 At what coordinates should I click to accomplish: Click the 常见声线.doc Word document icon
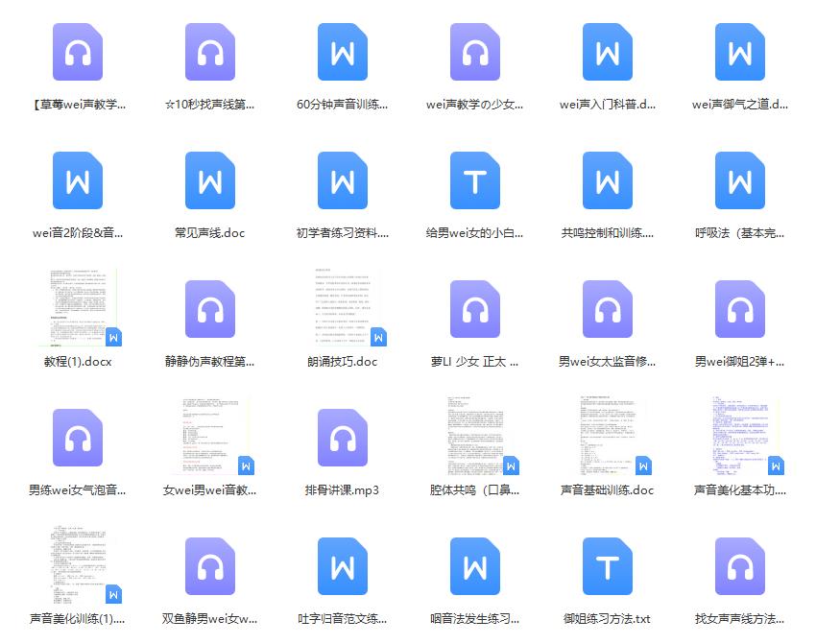coord(209,180)
